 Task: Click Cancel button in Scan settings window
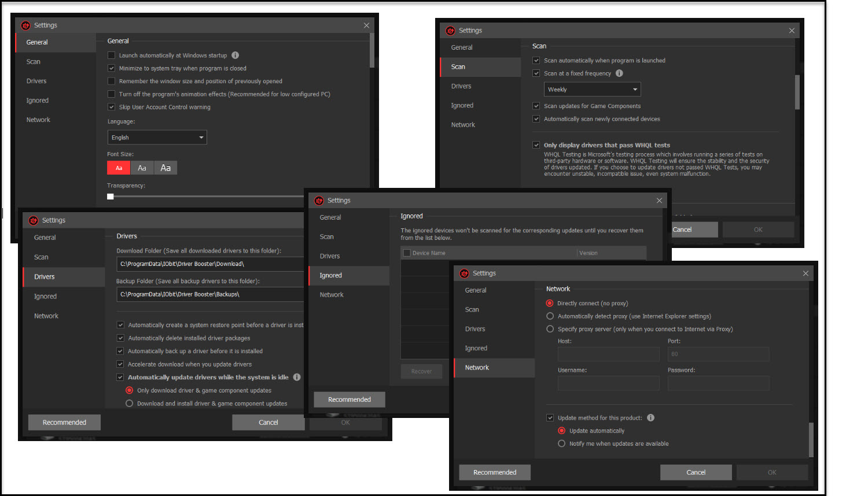[694, 230]
